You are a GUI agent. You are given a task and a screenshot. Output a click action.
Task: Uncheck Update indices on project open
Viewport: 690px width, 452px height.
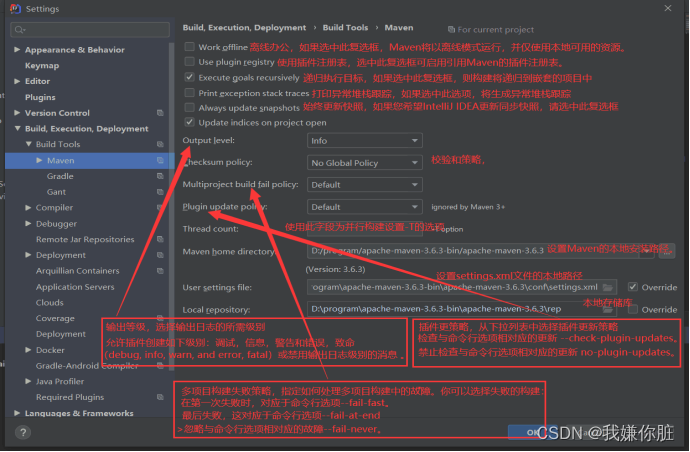[x=190, y=122]
